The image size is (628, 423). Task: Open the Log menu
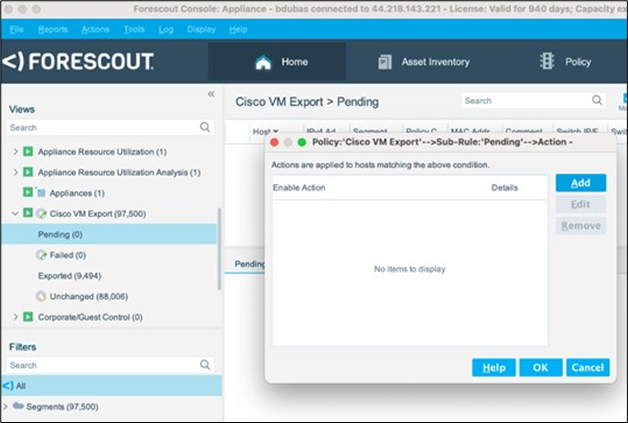click(x=166, y=29)
